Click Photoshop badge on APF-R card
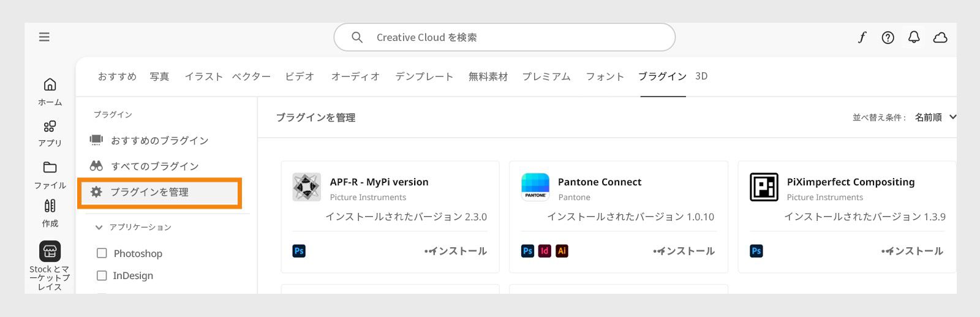Screen dimensions: 980x317 coord(299,251)
